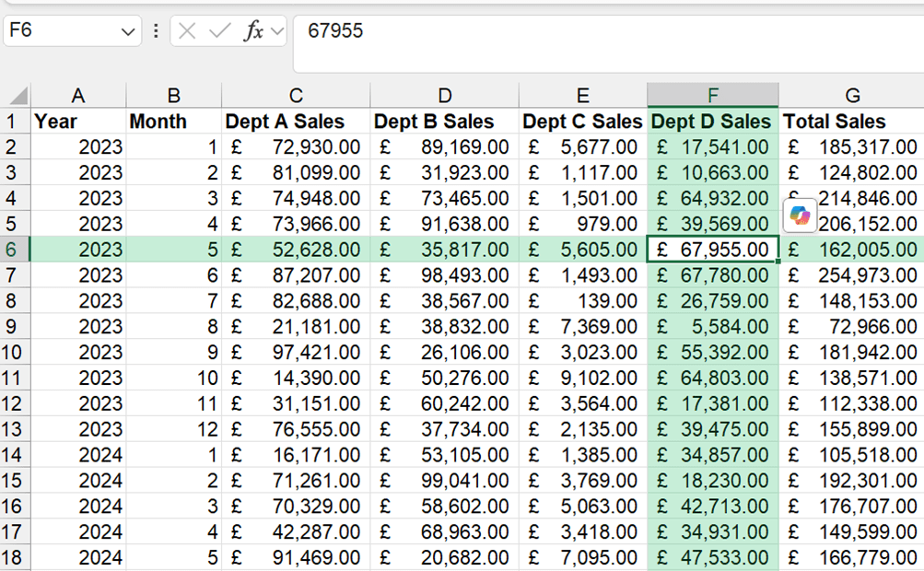Click the Copilot icon beside Total Sales column

click(800, 216)
